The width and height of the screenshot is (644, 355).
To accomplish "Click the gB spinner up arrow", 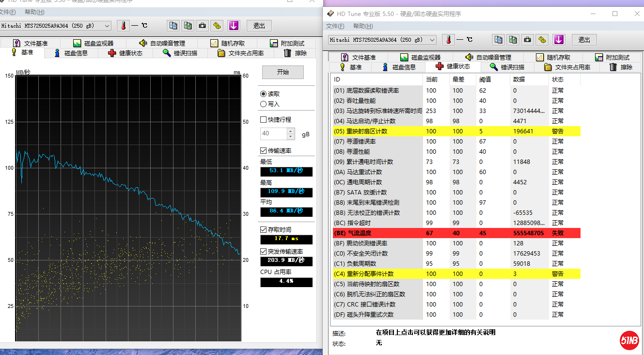I will tap(290, 131).
